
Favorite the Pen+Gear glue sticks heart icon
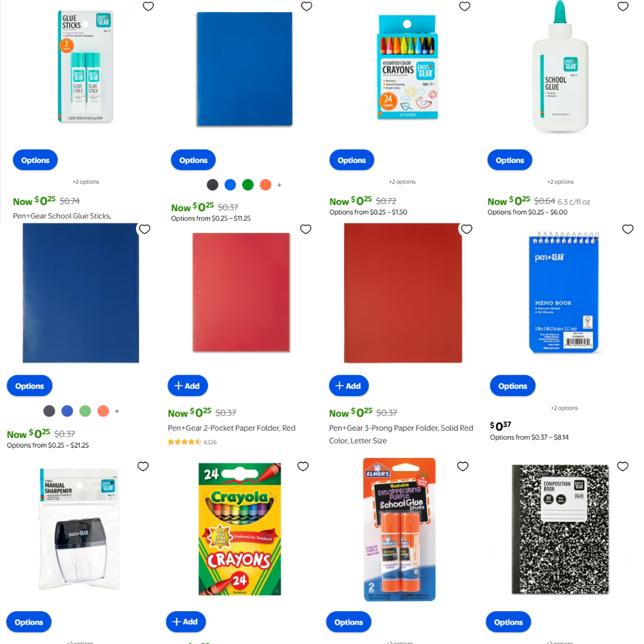point(148,6)
